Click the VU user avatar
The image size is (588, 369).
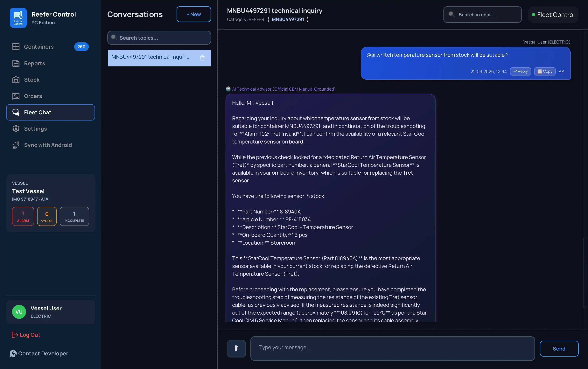(19, 312)
